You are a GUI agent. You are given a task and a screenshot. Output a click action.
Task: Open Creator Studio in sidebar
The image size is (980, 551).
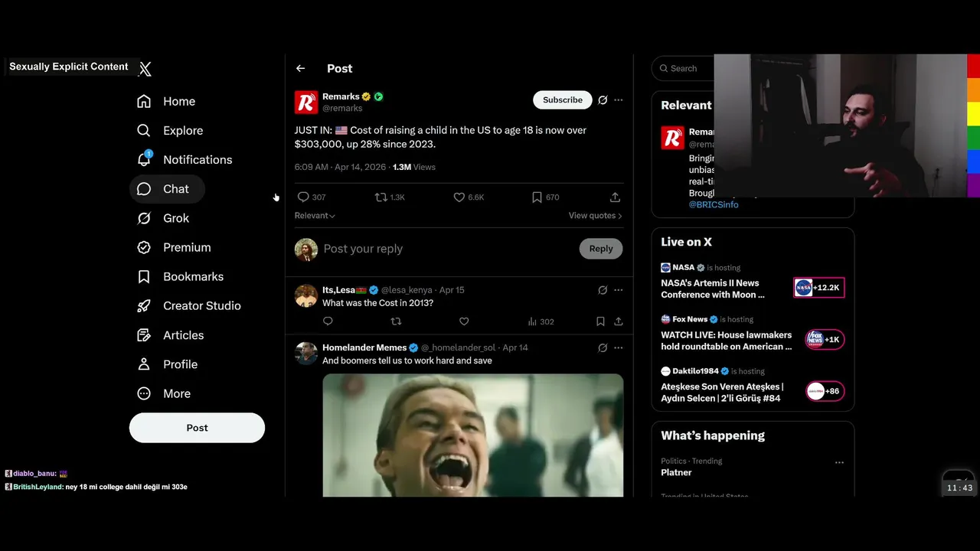pyautogui.click(x=188, y=305)
